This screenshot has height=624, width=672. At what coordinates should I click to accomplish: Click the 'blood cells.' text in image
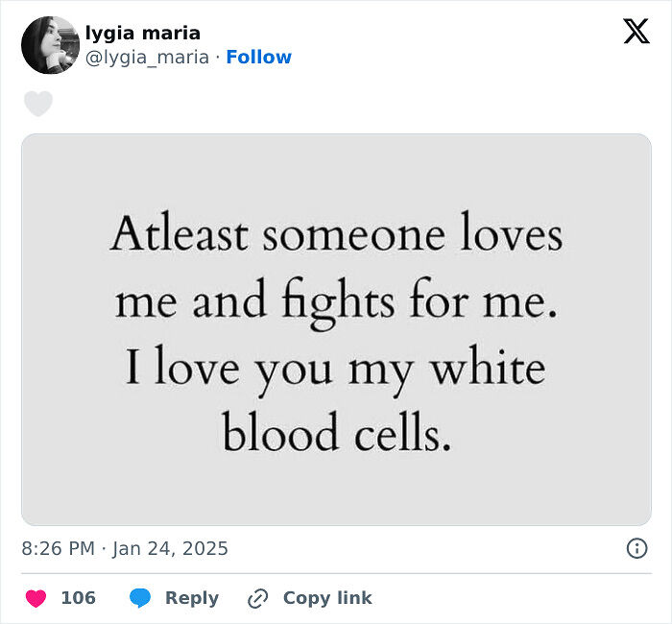(336, 434)
